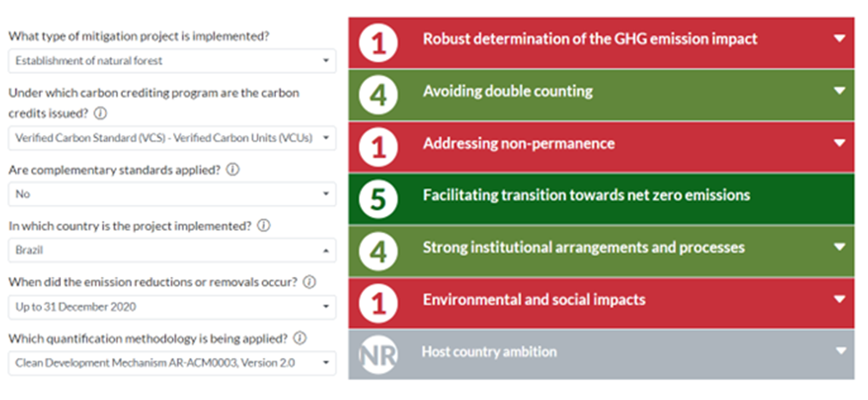Image resolution: width=868 pixels, height=400 pixels.
Task: Open the country dropdown showing Brazil
Action: 171,250
